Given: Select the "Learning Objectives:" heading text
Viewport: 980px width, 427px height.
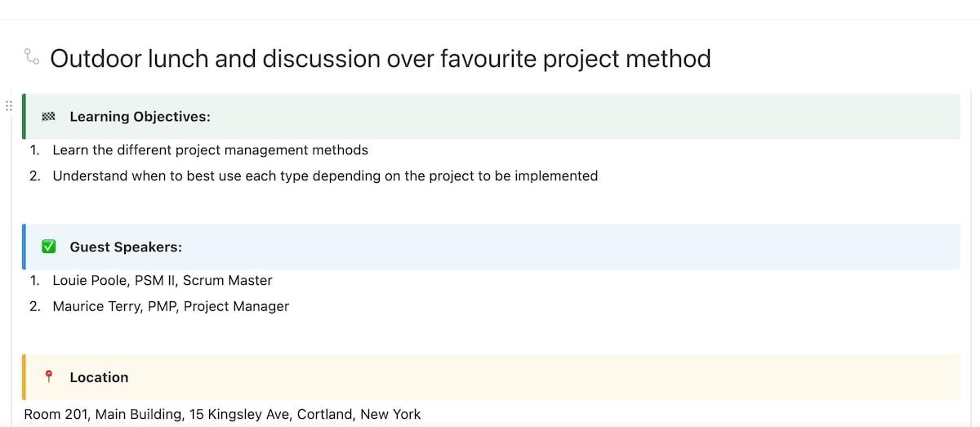Looking at the screenshot, I should click(x=140, y=117).
